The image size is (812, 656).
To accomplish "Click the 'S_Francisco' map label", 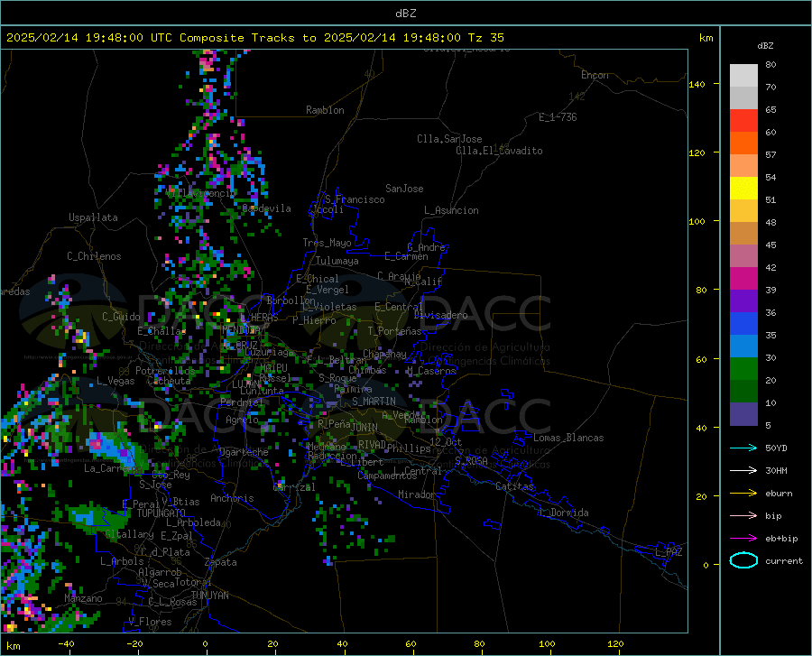I will tap(355, 199).
